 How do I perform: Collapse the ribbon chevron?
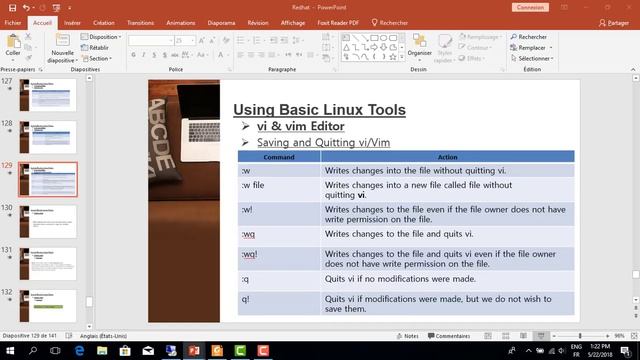tap(633, 69)
